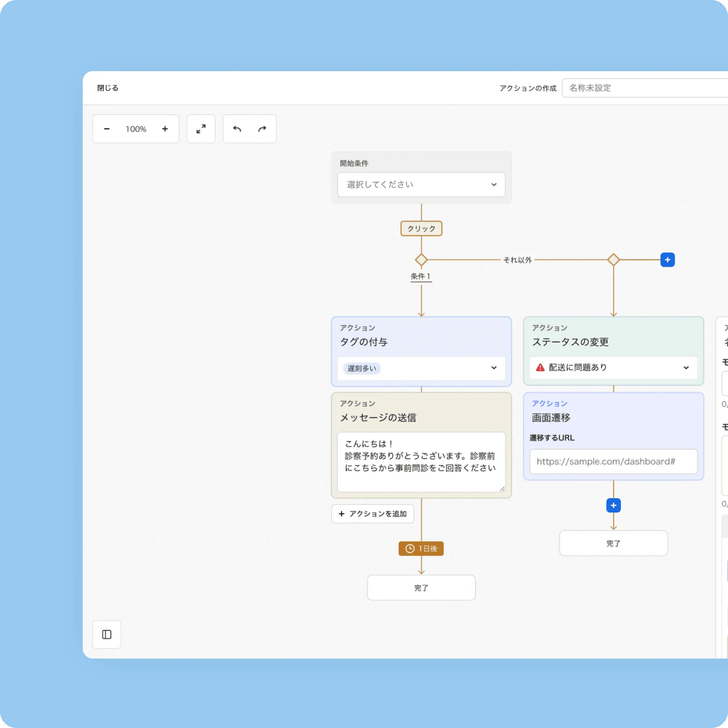
Task: Expand canvas to fullscreen view
Action: (201, 129)
